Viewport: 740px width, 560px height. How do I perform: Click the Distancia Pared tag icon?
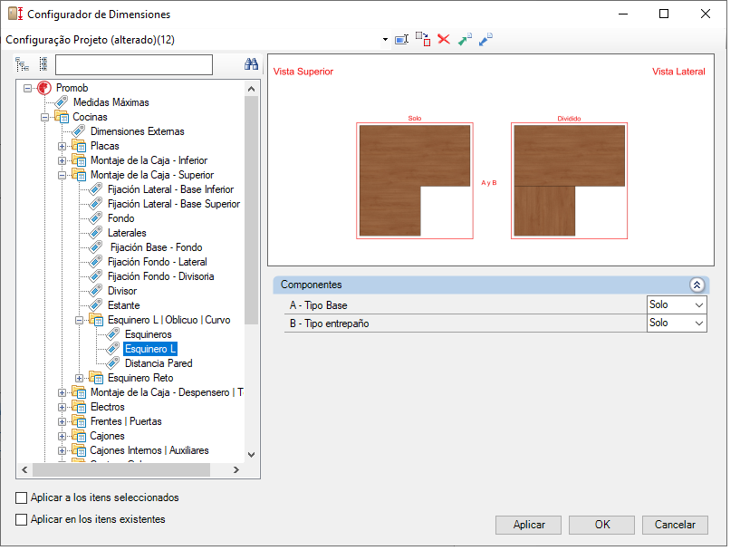113,363
